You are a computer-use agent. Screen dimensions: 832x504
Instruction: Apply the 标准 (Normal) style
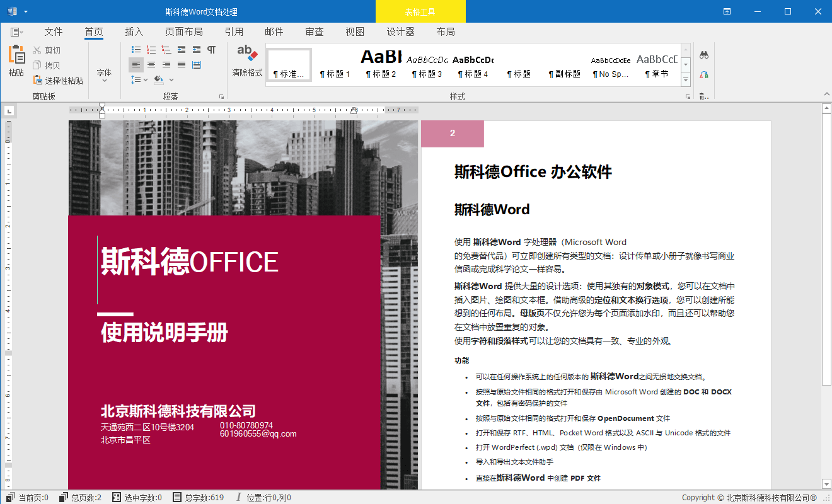pos(289,64)
